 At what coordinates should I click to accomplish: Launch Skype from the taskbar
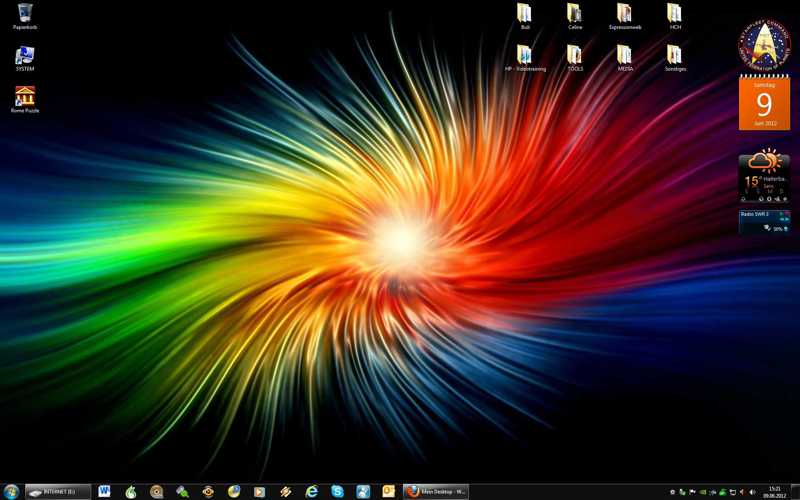337,491
